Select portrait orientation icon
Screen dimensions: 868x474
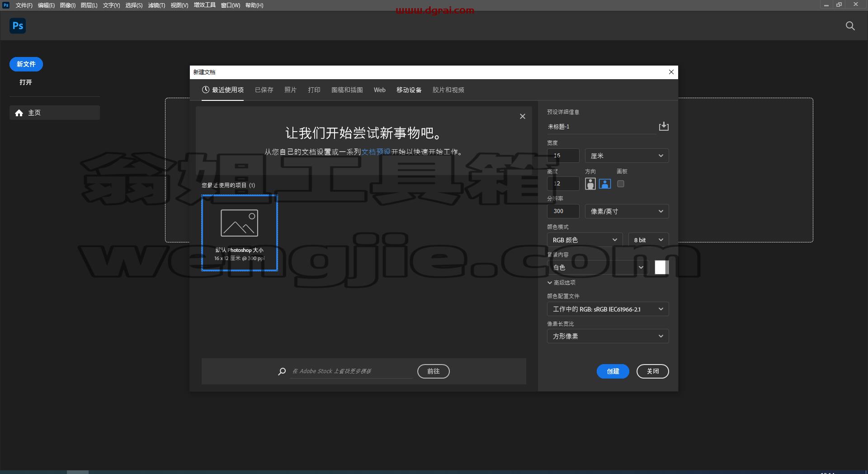(x=590, y=184)
